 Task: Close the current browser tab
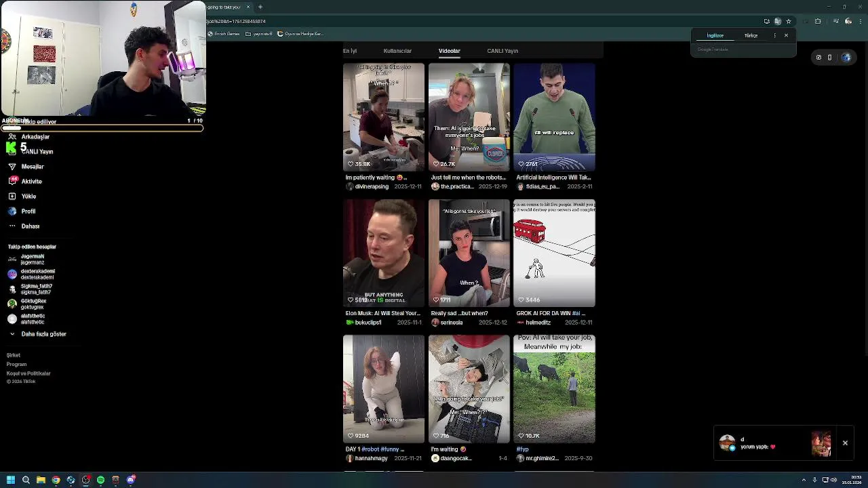click(248, 7)
